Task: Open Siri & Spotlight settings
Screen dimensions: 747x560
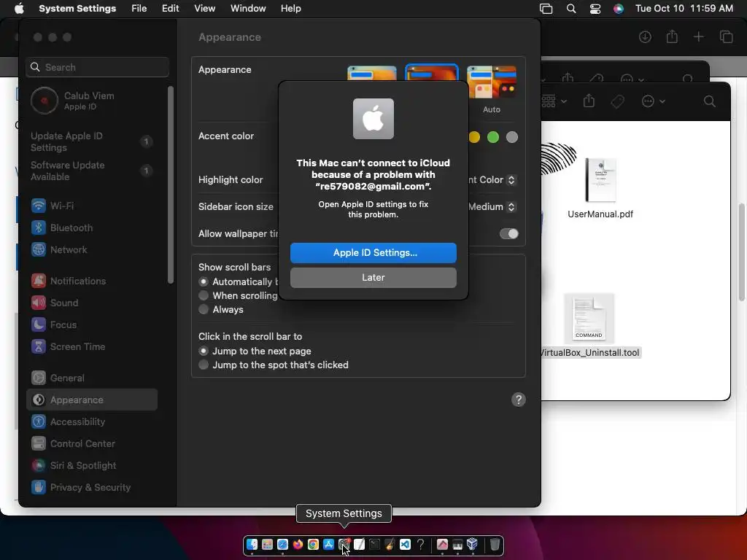Action: point(91,466)
